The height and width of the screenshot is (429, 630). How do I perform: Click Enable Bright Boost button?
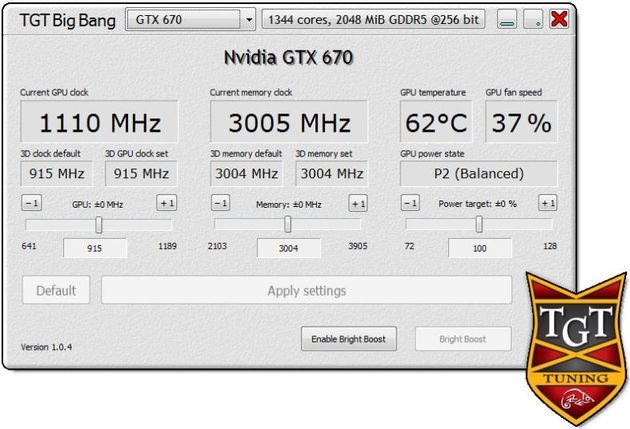(349, 339)
